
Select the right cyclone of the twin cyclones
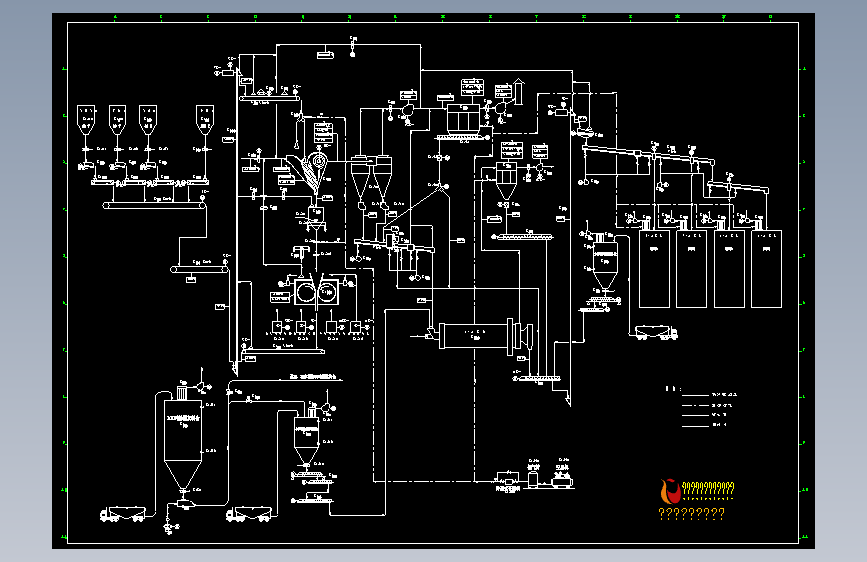coord(383,178)
